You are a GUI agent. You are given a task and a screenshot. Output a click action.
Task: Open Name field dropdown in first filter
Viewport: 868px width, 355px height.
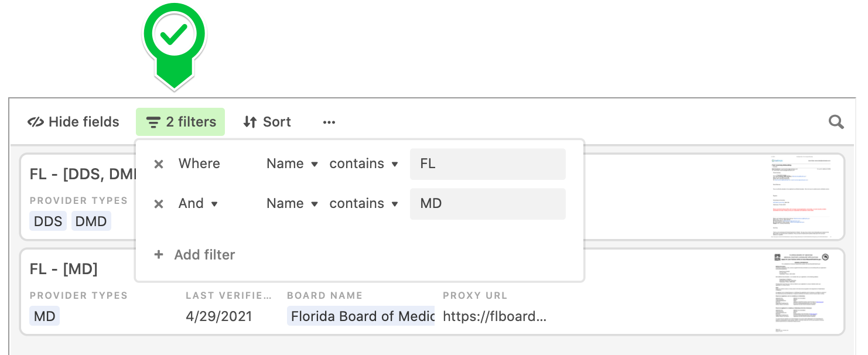point(292,163)
